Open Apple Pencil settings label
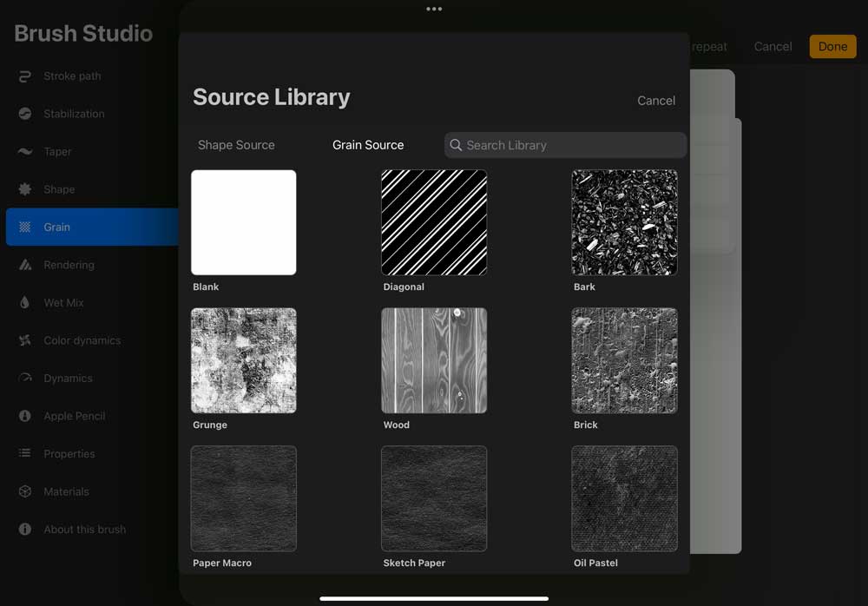This screenshot has height=606, width=868. point(75,416)
